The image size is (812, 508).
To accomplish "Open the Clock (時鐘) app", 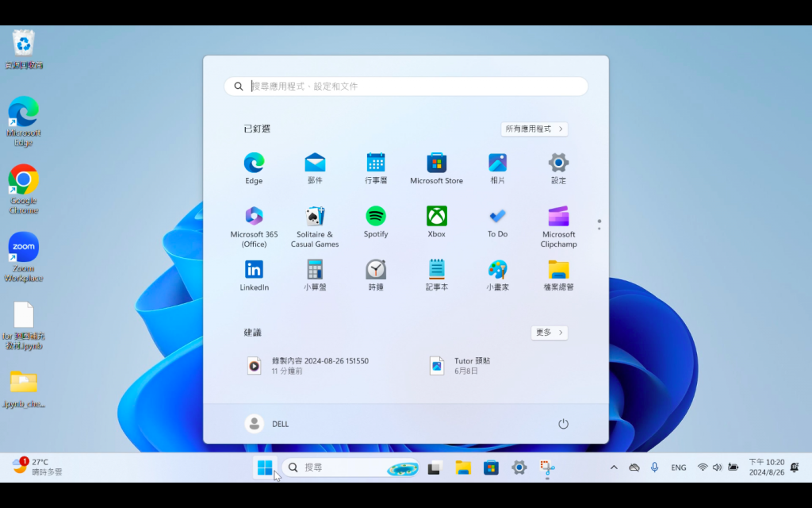I will coord(375,275).
